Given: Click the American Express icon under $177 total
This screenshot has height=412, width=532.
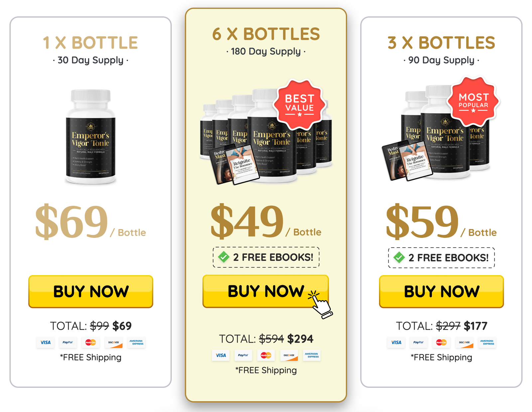Looking at the screenshot, I should click(487, 343).
